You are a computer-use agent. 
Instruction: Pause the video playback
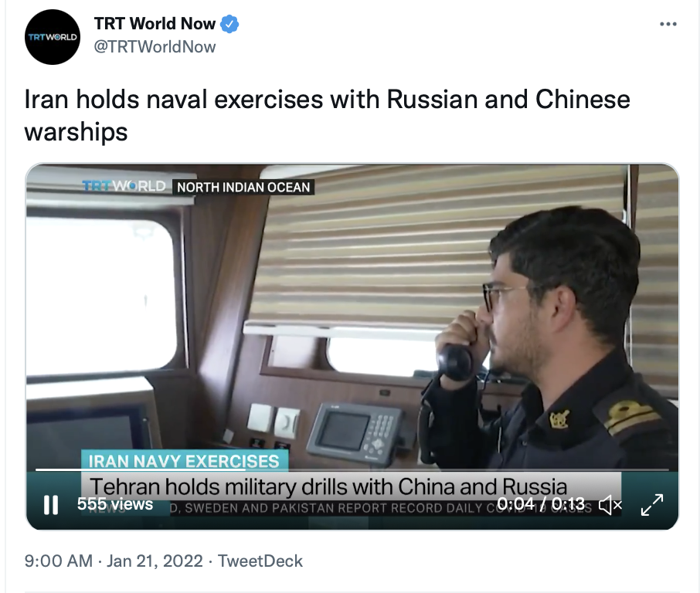click(x=51, y=505)
